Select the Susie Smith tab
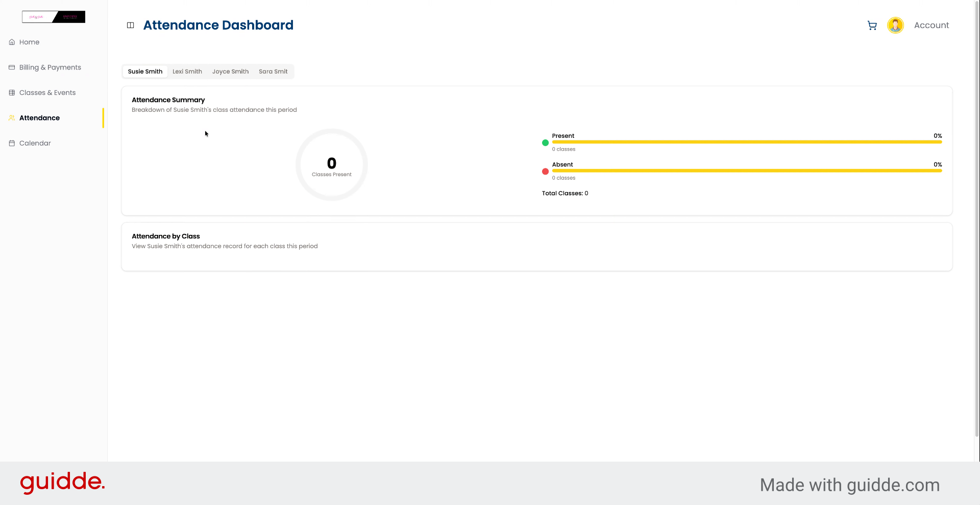The width and height of the screenshot is (980, 505). tap(145, 71)
